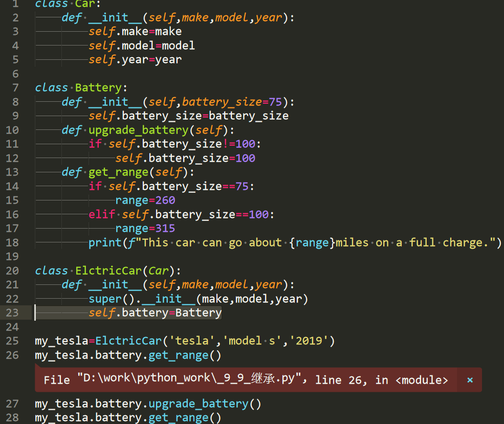Click the upgrade_battery() call on line 27

pyautogui.click(x=198, y=403)
